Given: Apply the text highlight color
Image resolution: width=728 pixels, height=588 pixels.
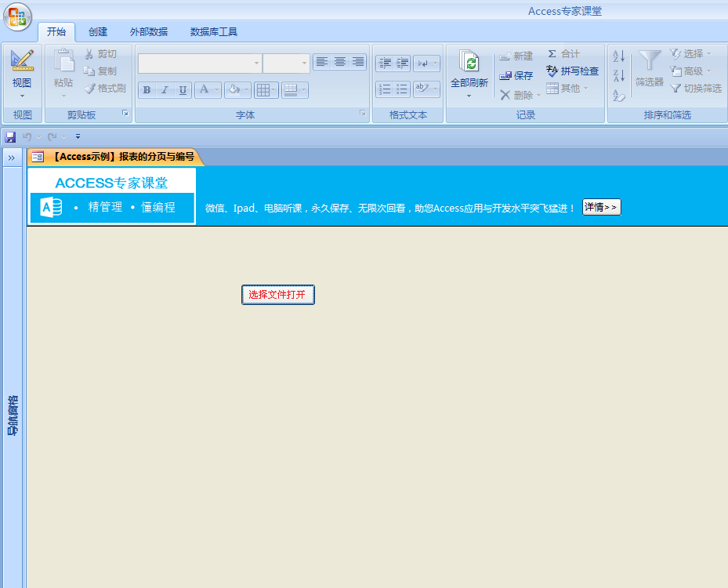Looking at the screenshot, I should point(422,89).
